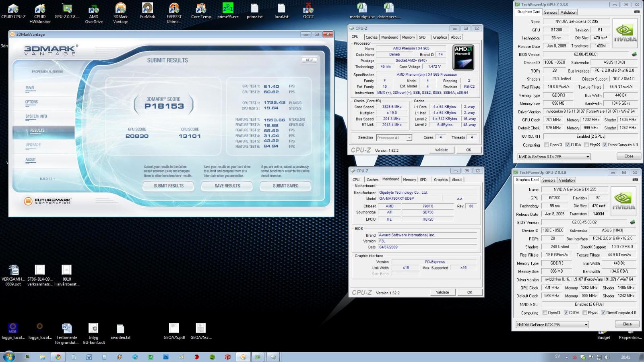Open the CPUID HWMonitor desktop icon
Image resolution: width=644 pixels, height=362 pixels.
40,13
